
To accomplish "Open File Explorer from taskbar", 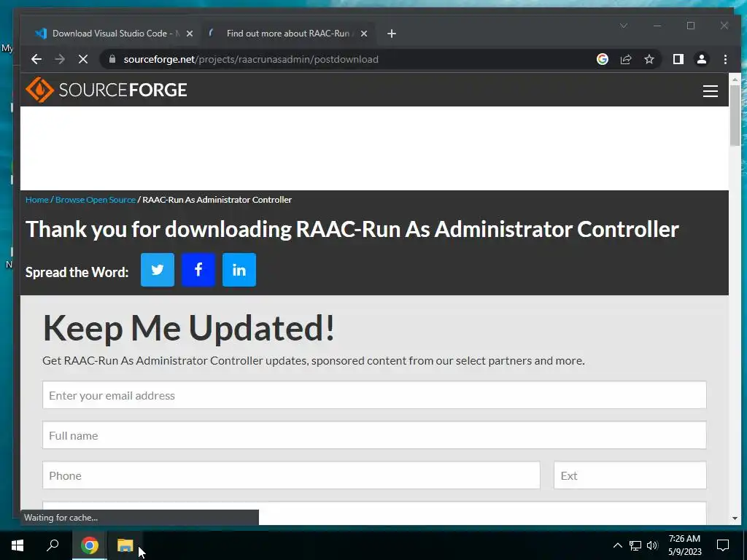I will click(125, 545).
